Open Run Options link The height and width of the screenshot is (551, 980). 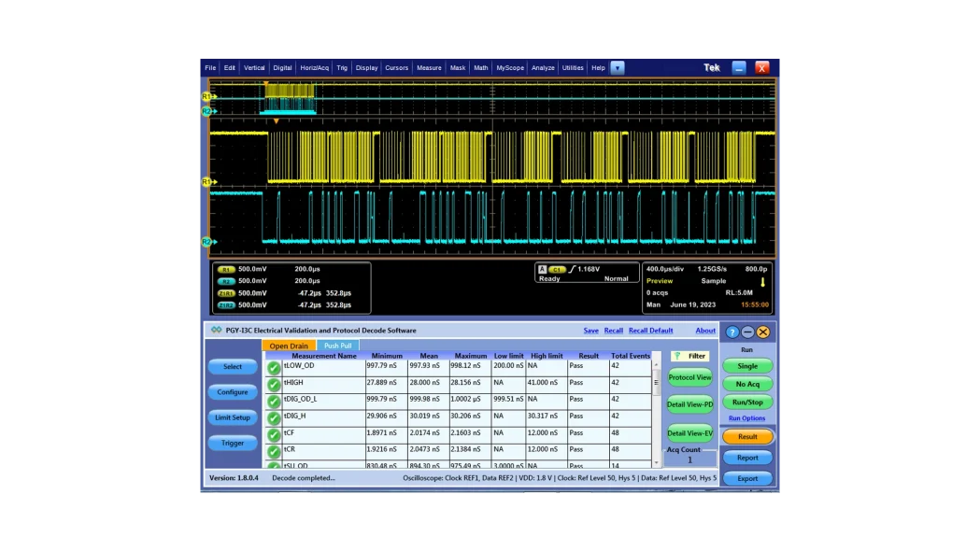click(746, 418)
